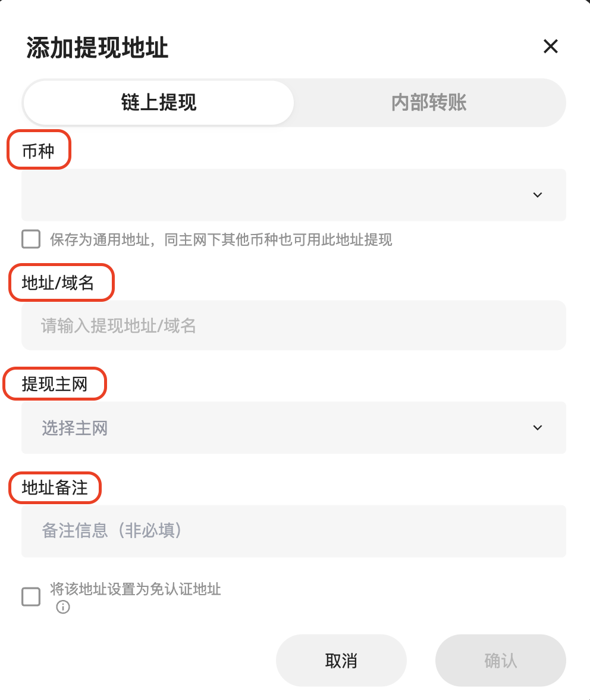The image size is (590, 700).
Task: Switch to the 内部转账 tab
Action: click(x=429, y=102)
